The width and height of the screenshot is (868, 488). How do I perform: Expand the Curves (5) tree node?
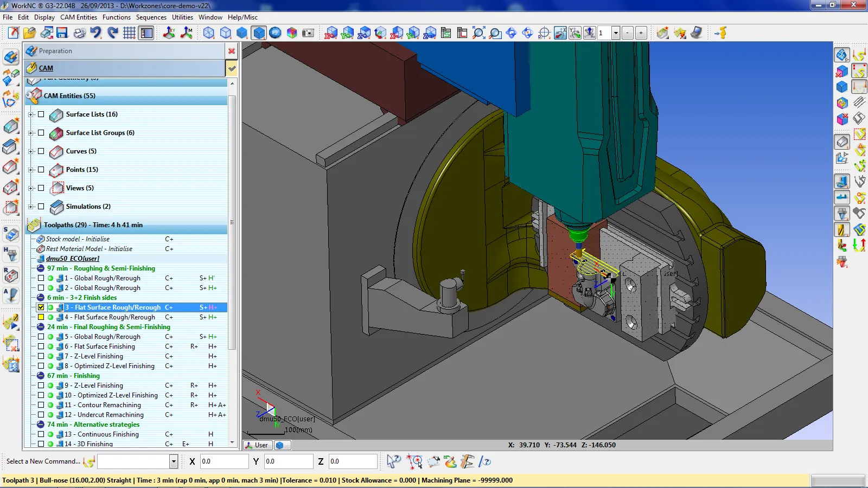click(31, 151)
